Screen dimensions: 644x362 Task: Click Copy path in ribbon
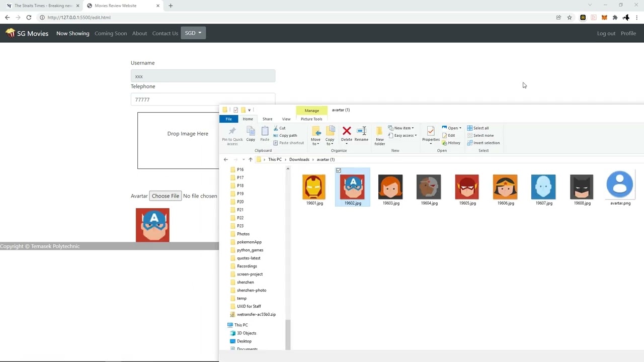[x=285, y=135]
